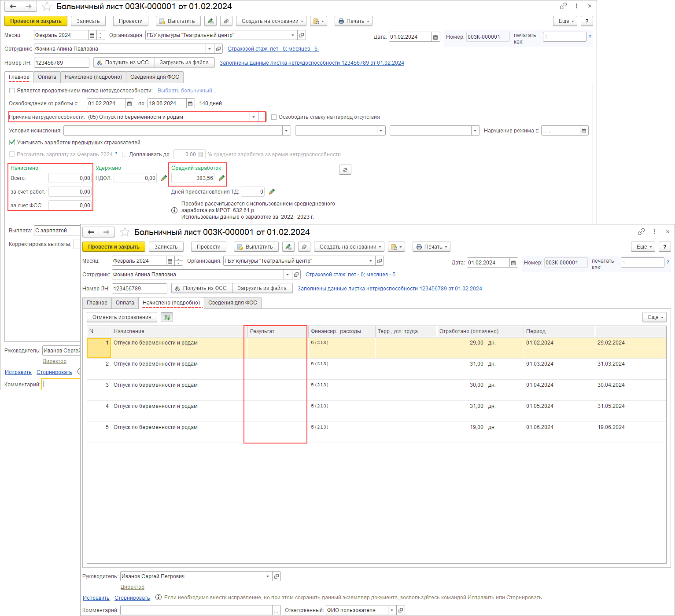Open the front window help question button

tap(664, 247)
